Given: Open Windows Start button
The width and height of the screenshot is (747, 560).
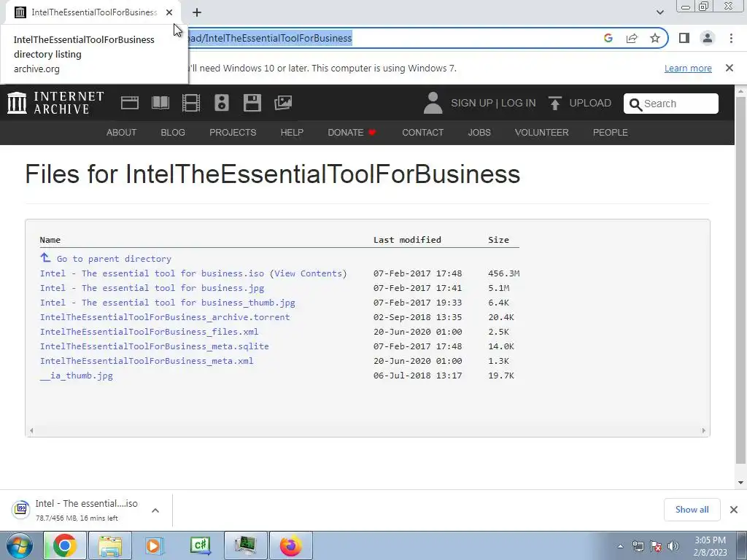Looking at the screenshot, I should (20, 545).
